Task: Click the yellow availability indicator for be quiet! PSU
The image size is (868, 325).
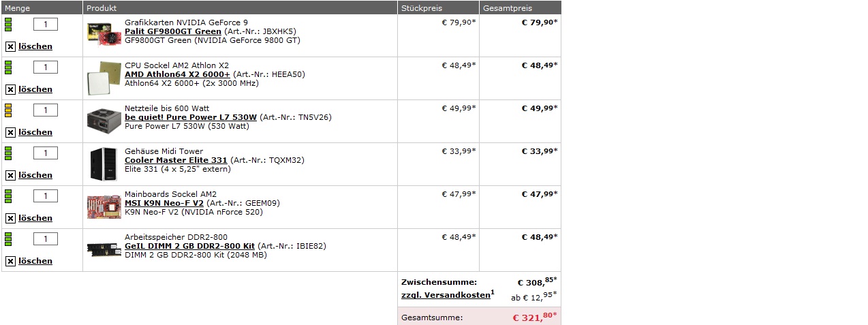Action: point(9,110)
